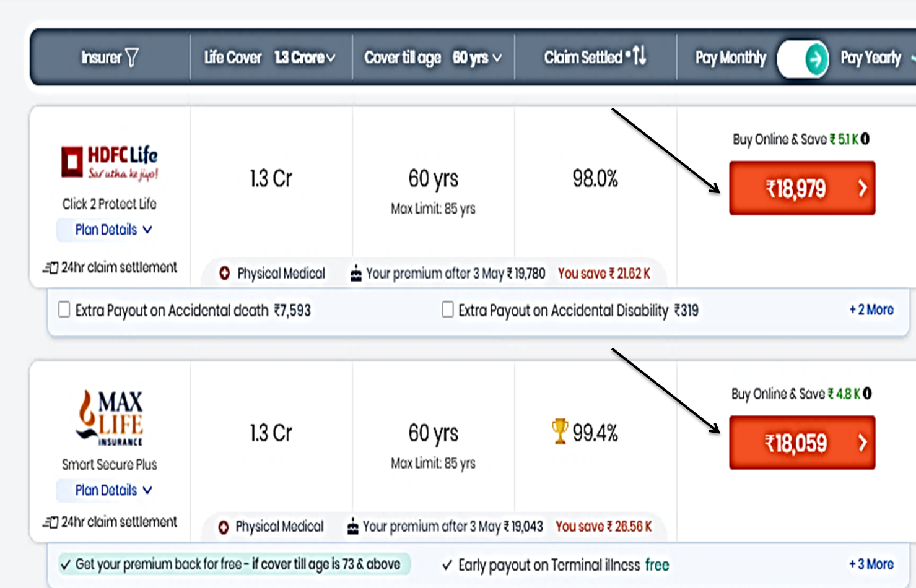The width and height of the screenshot is (916, 588).
Task: Click birthday cake icon near ₹19,780 premium
Action: point(356,273)
